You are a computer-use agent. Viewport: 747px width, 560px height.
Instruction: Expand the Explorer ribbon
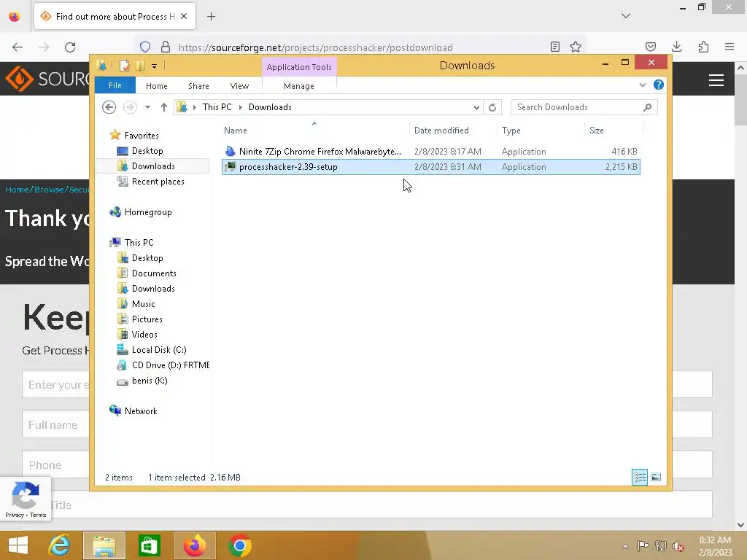pos(642,85)
